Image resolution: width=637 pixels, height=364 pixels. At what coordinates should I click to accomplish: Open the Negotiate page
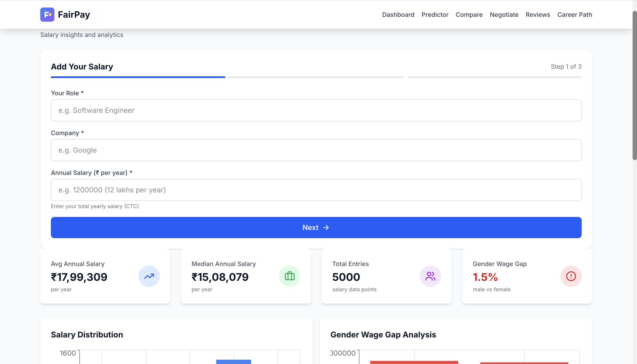[504, 15]
